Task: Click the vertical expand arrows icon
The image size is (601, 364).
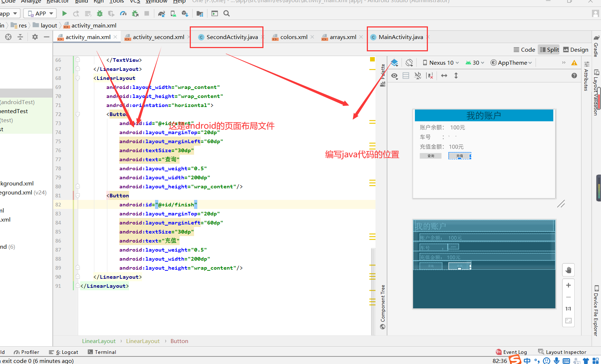Action: [456, 76]
